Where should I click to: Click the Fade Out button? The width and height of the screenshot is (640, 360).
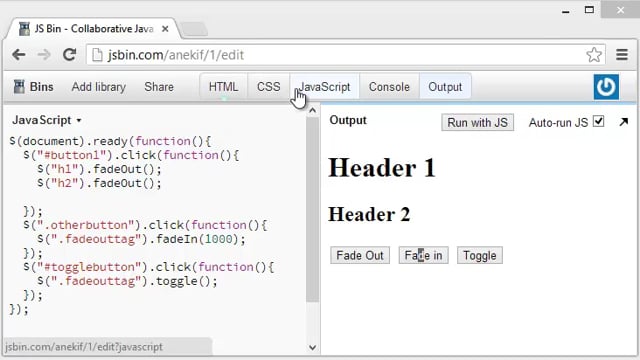coord(360,256)
